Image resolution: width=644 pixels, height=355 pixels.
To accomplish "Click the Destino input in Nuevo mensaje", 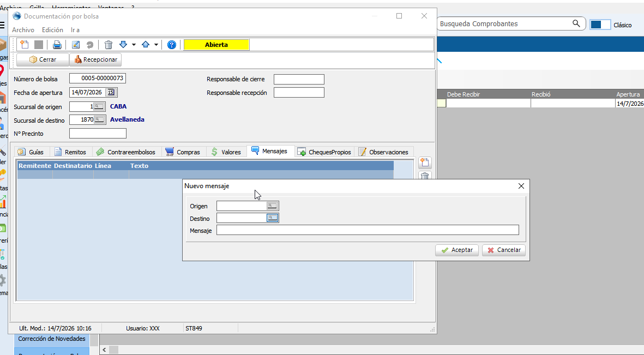I will (x=242, y=218).
